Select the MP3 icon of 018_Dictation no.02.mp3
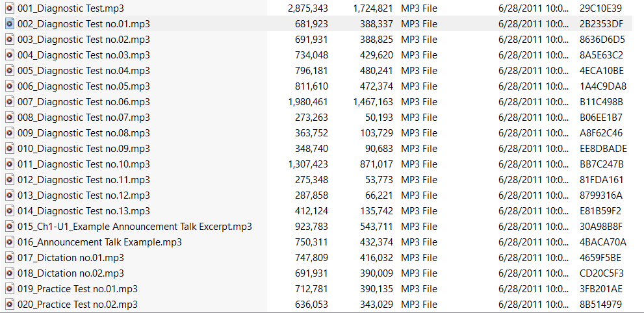 tap(10, 273)
